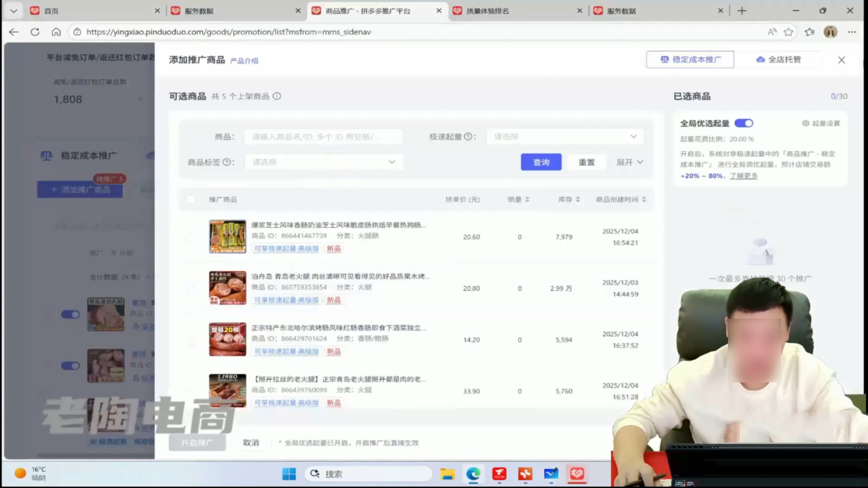Click the help icon next to 极速起量

[468, 137]
